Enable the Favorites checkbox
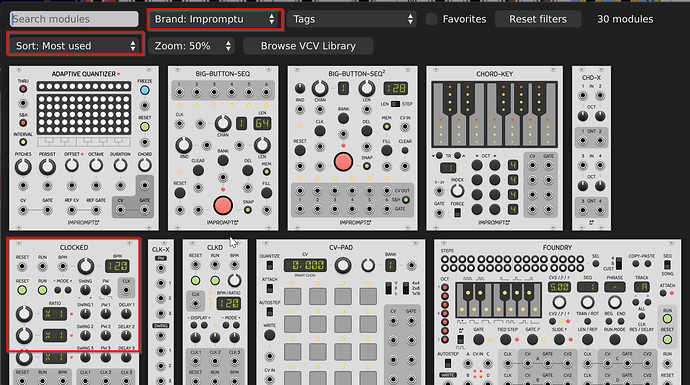Image resolution: width=690 pixels, height=385 pixels. pyautogui.click(x=431, y=19)
